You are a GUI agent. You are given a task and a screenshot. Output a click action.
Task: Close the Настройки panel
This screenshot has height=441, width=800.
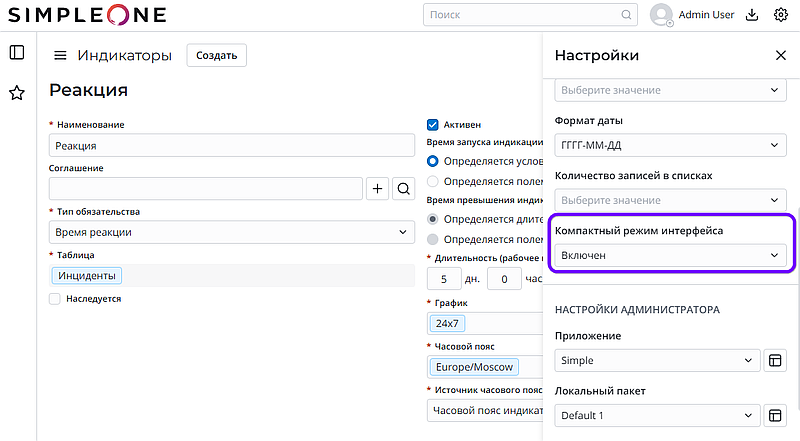781,56
